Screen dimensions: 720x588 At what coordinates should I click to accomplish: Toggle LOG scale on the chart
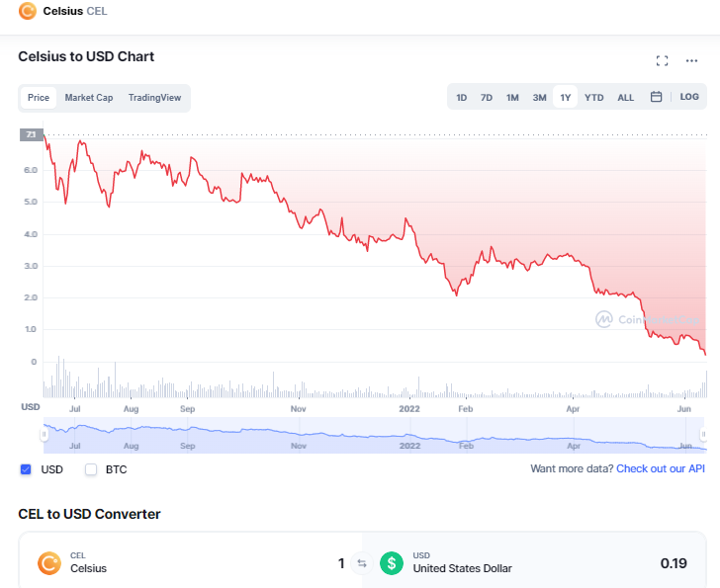[689, 97]
